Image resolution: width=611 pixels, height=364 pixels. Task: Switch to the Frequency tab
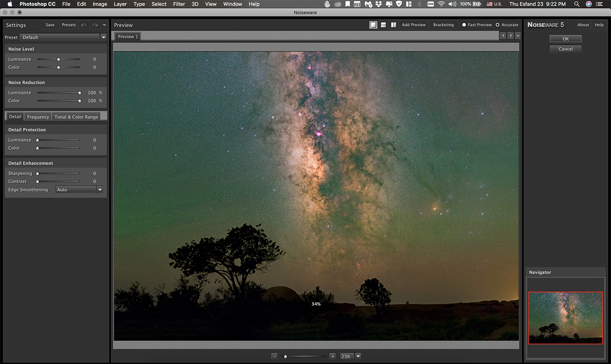coord(38,117)
